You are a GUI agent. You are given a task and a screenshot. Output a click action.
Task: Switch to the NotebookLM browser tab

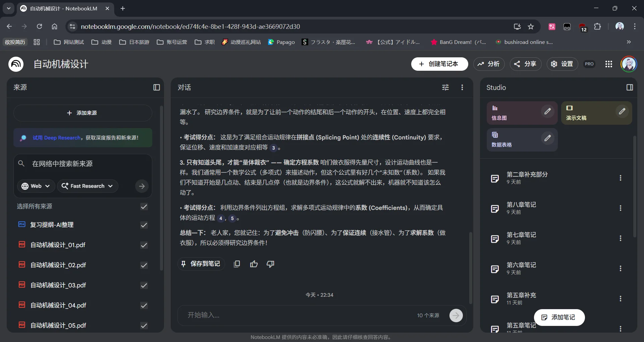coord(64,8)
